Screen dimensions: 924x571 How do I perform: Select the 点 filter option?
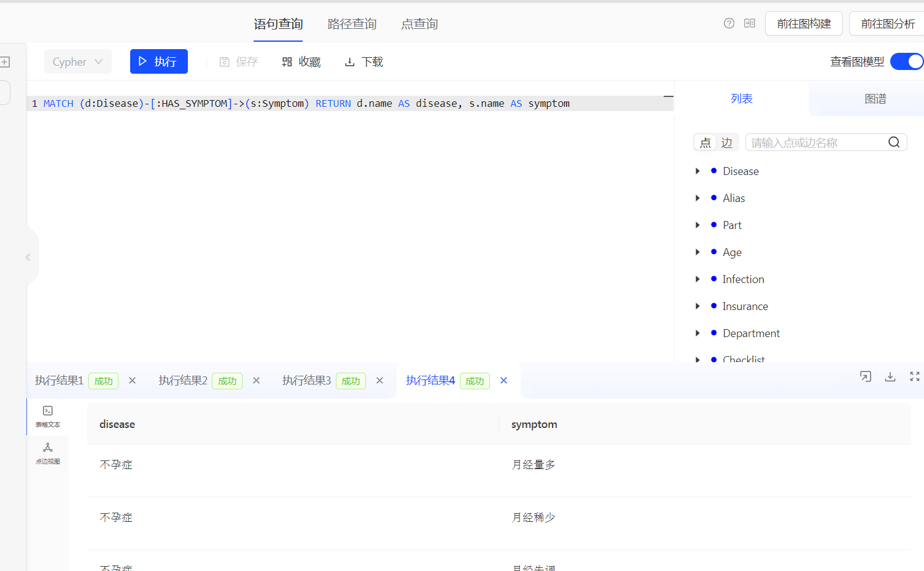[705, 142]
